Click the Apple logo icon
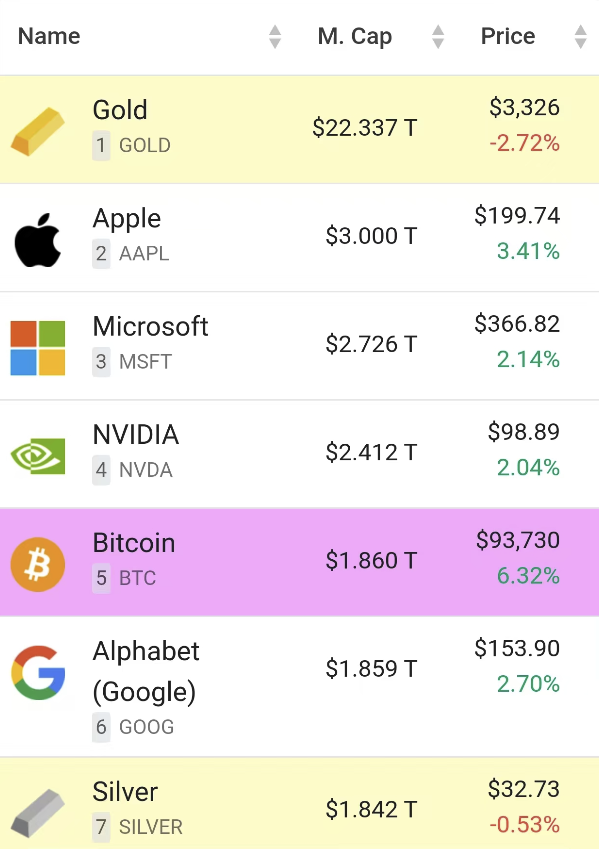The width and height of the screenshot is (601, 849). click(x=38, y=239)
